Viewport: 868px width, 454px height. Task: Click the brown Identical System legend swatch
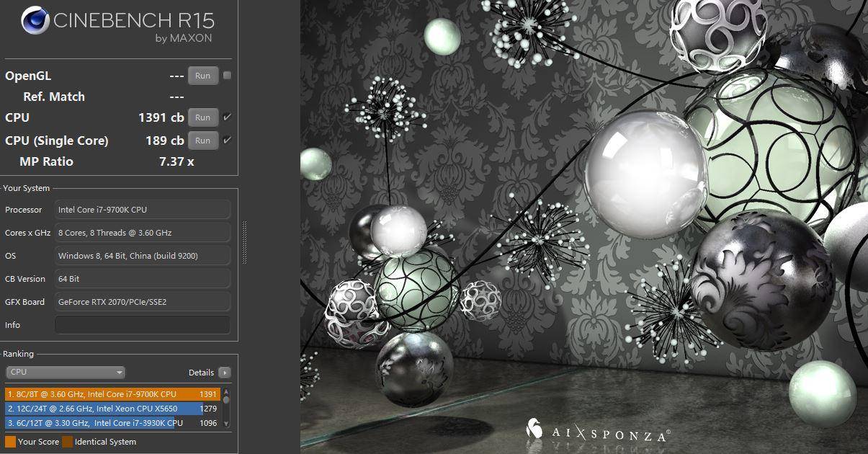(67, 442)
